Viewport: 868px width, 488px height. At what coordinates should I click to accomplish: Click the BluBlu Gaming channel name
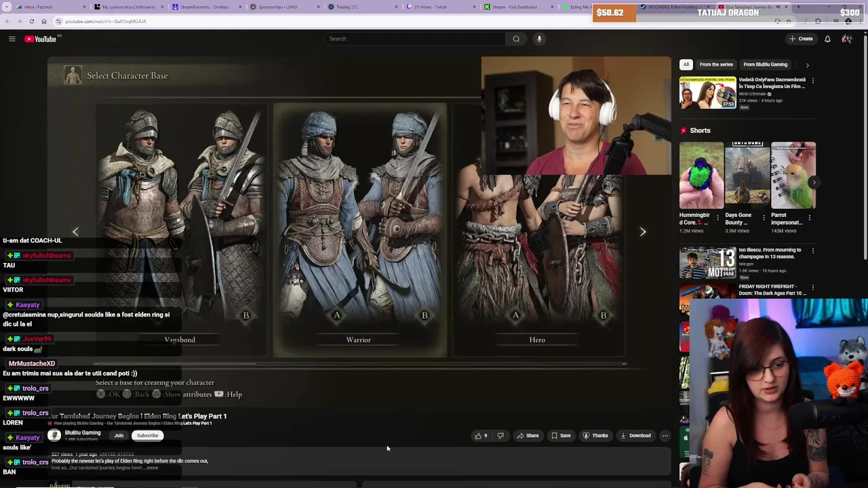[x=83, y=432]
